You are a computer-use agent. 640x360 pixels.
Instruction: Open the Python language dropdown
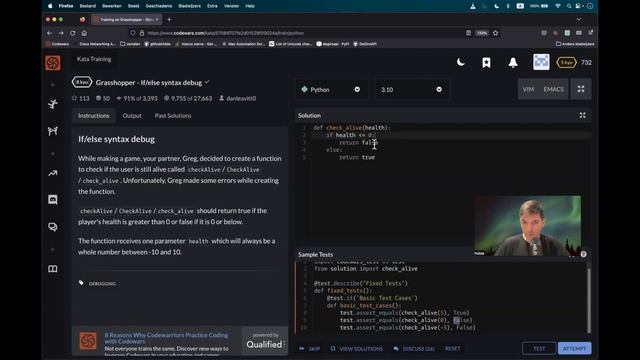tap(331, 89)
